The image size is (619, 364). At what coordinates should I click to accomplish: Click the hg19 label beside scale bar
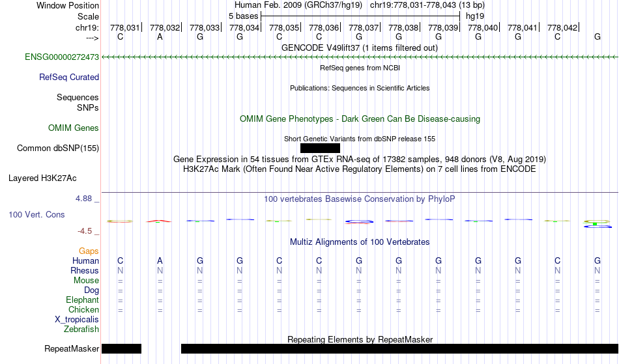(475, 16)
